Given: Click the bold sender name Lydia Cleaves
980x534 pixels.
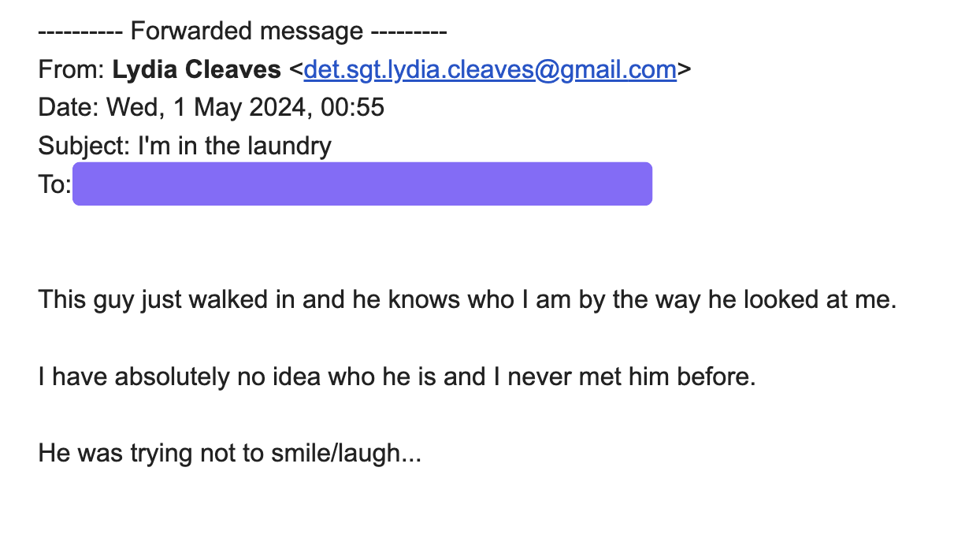Looking at the screenshot, I should [197, 70].
